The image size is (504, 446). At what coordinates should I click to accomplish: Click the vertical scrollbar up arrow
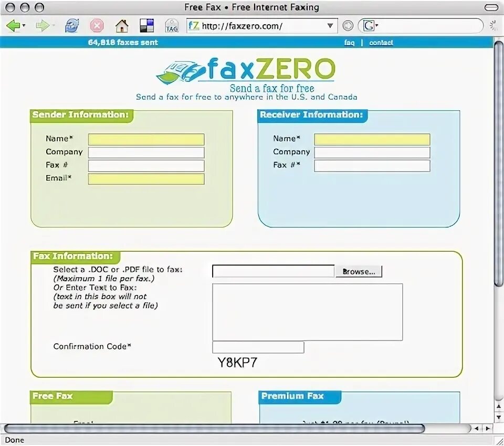[x=499, y=407]
